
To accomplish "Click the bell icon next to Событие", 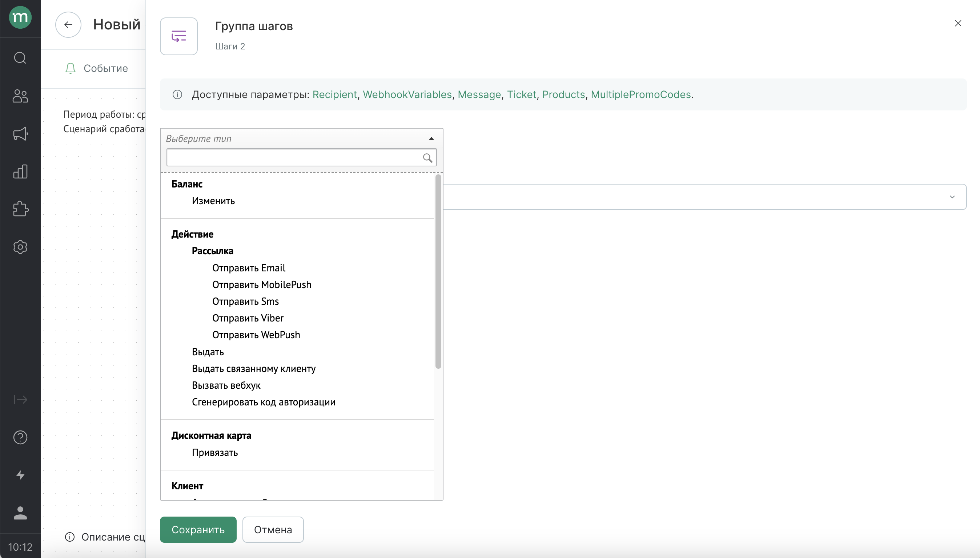I will coord(70,68).
